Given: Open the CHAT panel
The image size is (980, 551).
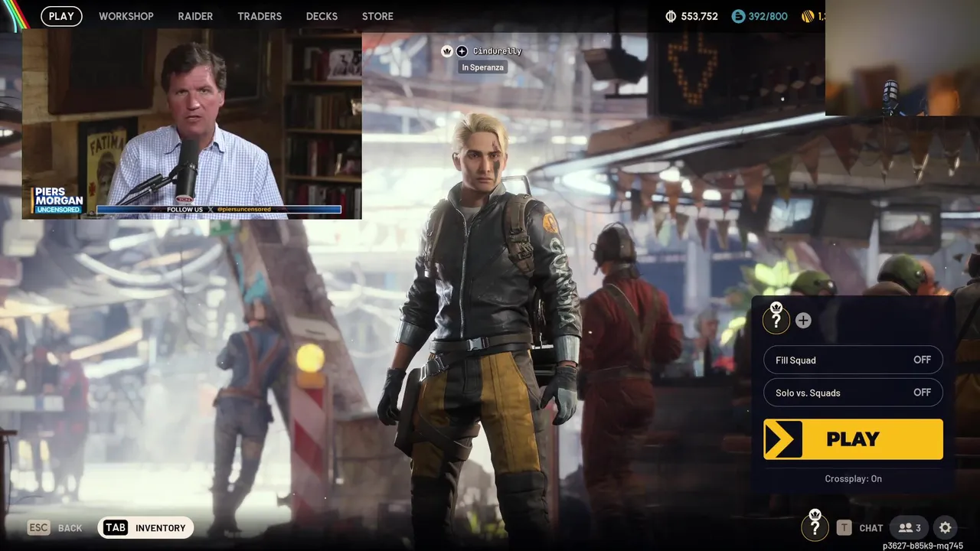Looking at the screenshot, I should tap(871, 528).
